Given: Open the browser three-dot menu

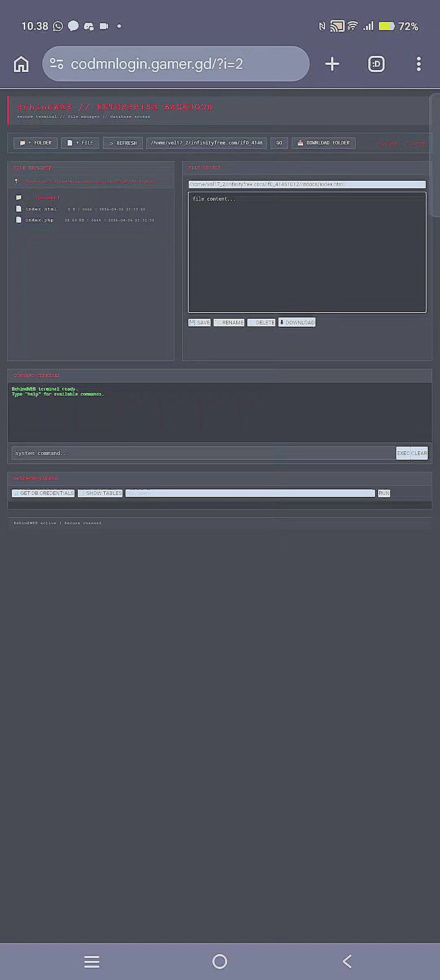Looking at the screenshot, I should 418,64.
